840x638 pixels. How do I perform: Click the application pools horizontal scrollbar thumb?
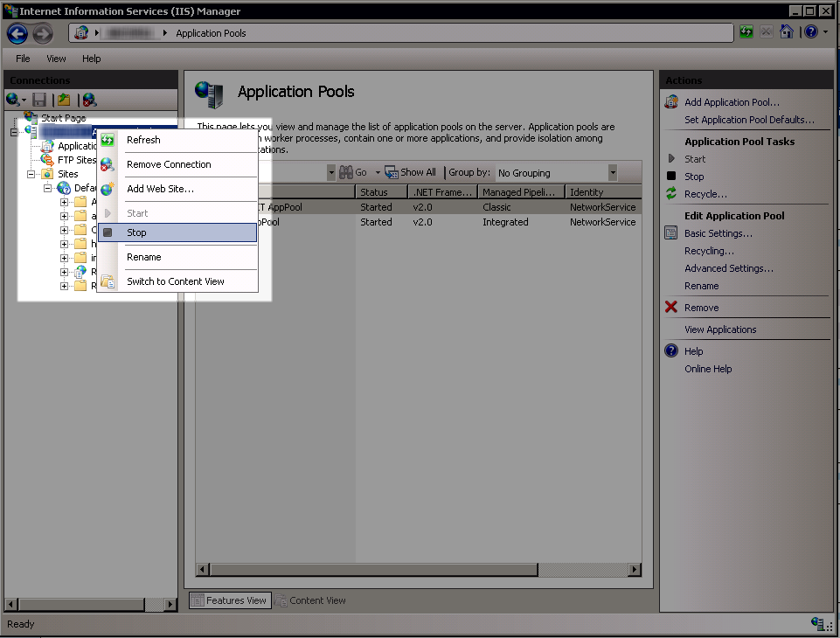point(374,570)
